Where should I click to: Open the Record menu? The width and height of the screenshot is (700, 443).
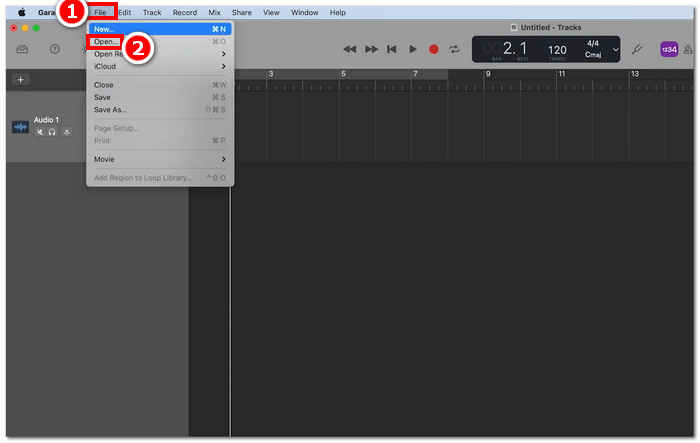pyautogui.click(x=185, y=13)
